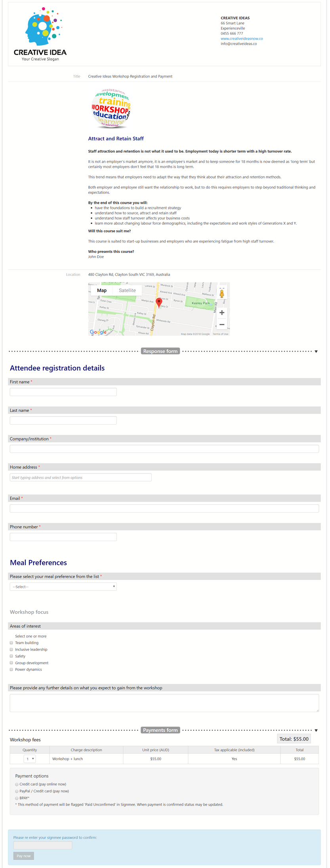Click the Charge description column header

coord(86,750)
